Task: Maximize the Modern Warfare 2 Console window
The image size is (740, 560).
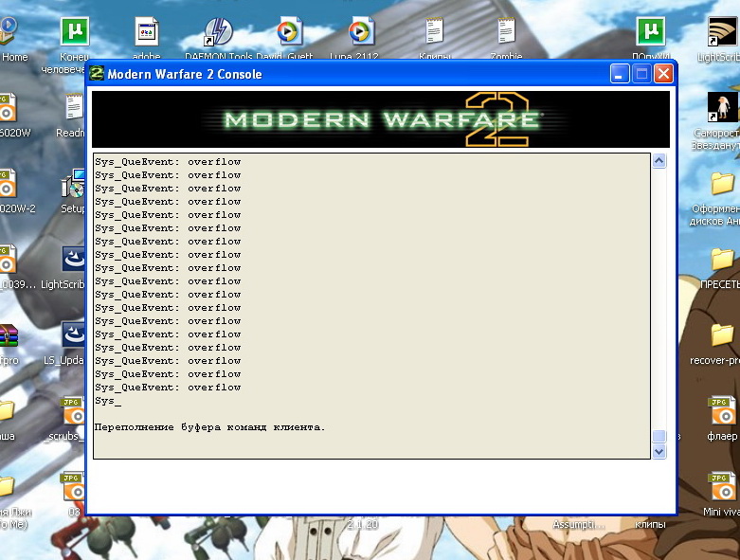Action: pos(641,74)
